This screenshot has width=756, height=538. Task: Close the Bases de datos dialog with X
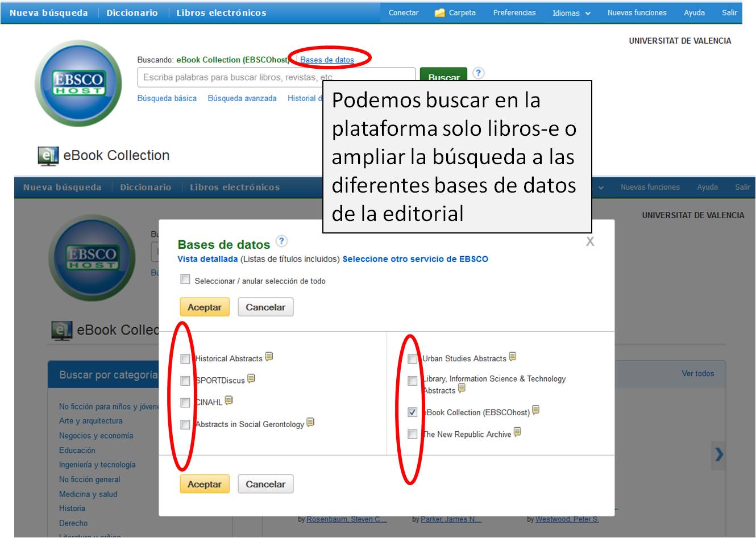pos(590,241)
